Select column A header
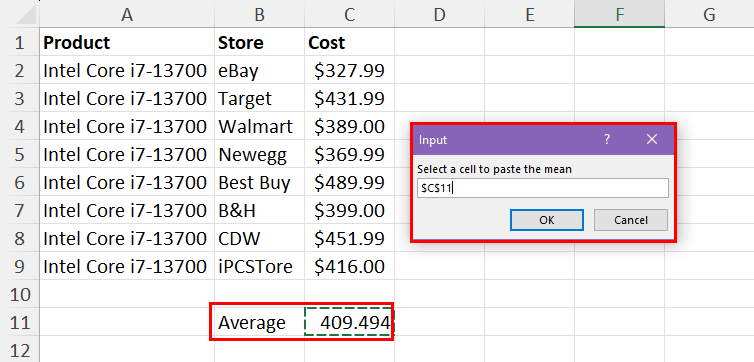754x362 pixels. click(127, 14)
